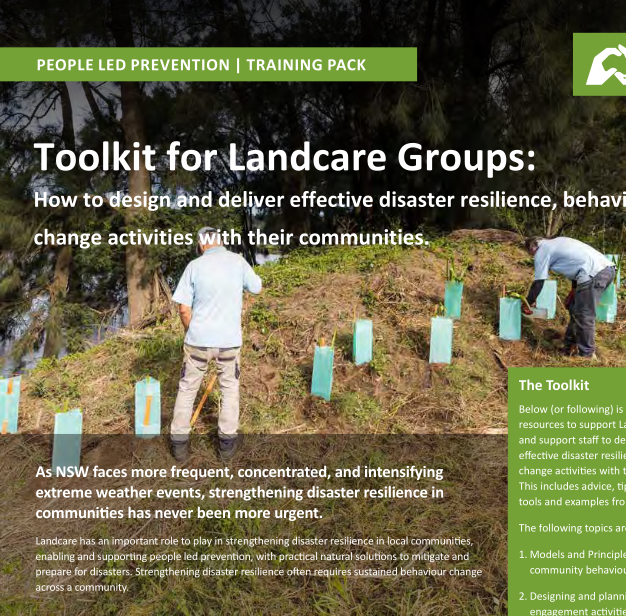Click the line 'change activities with t' in the green panel
Viewport: 626px width, 616px height.
[x=572, y=471]
